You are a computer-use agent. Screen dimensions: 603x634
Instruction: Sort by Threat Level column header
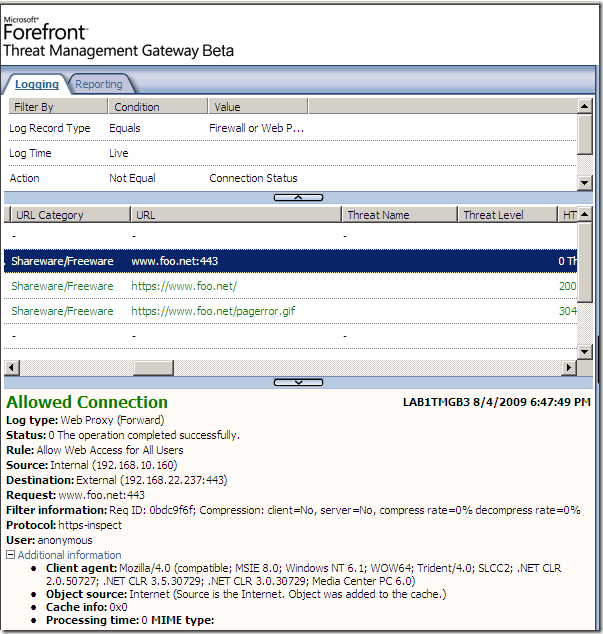tap(507, 215)
